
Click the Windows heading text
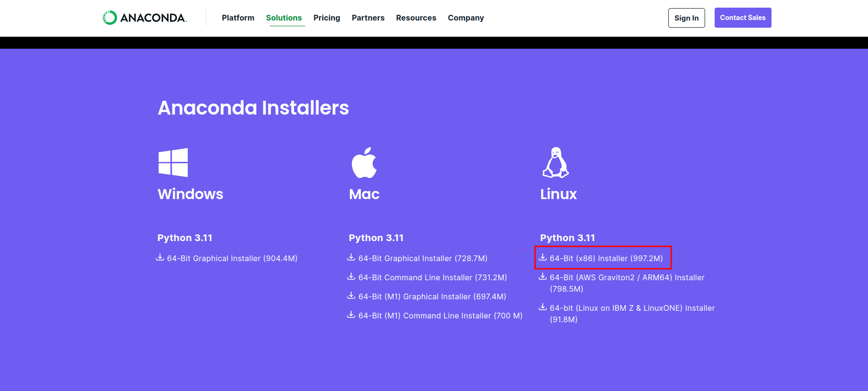tap(190, 194)
